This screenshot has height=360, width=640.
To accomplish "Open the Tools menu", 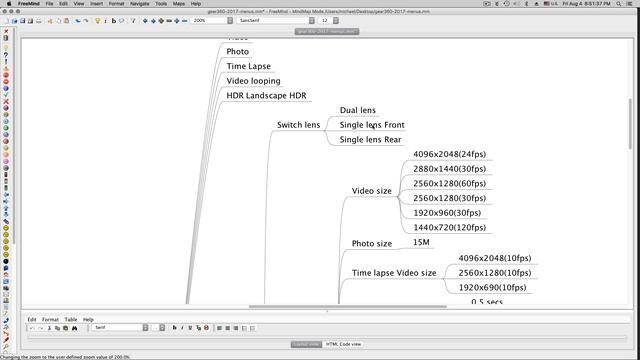I will [x=161, y=4].
